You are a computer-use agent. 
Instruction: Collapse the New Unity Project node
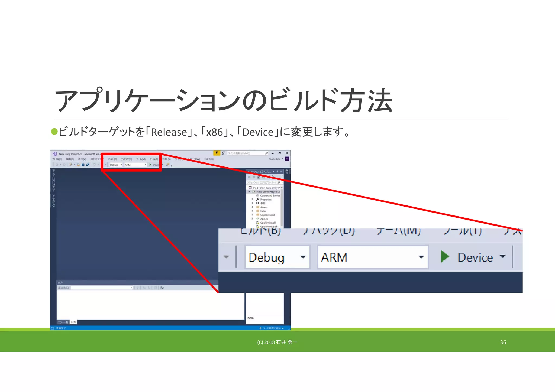pos(249,192)
